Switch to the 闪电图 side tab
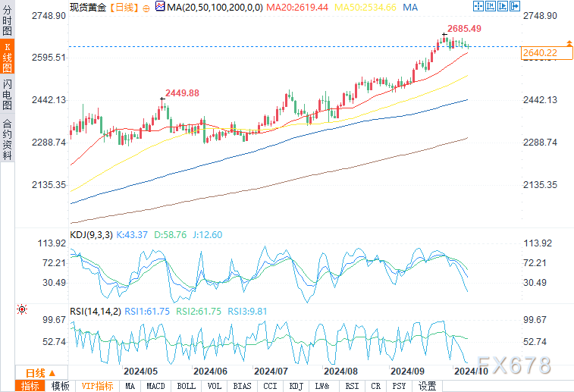The height and width of the screenshot is (392, 574). click(x=7, y=93)
